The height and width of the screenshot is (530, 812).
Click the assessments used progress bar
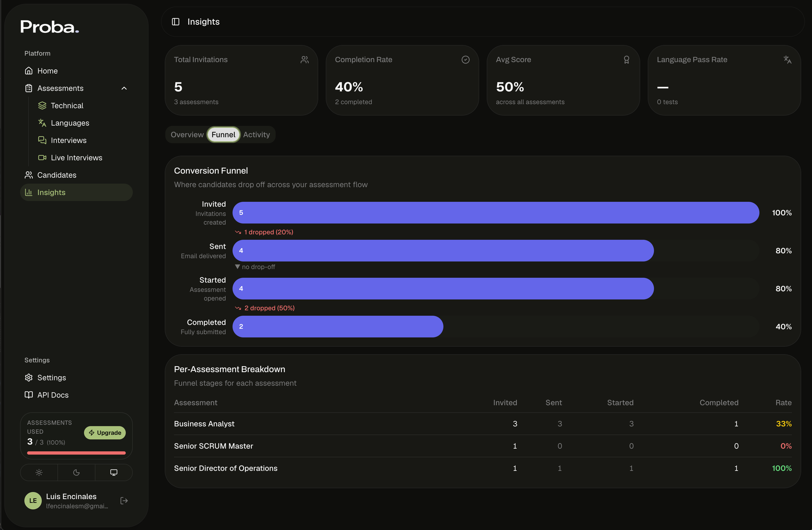pyautogui.click(x=76, y=453)
